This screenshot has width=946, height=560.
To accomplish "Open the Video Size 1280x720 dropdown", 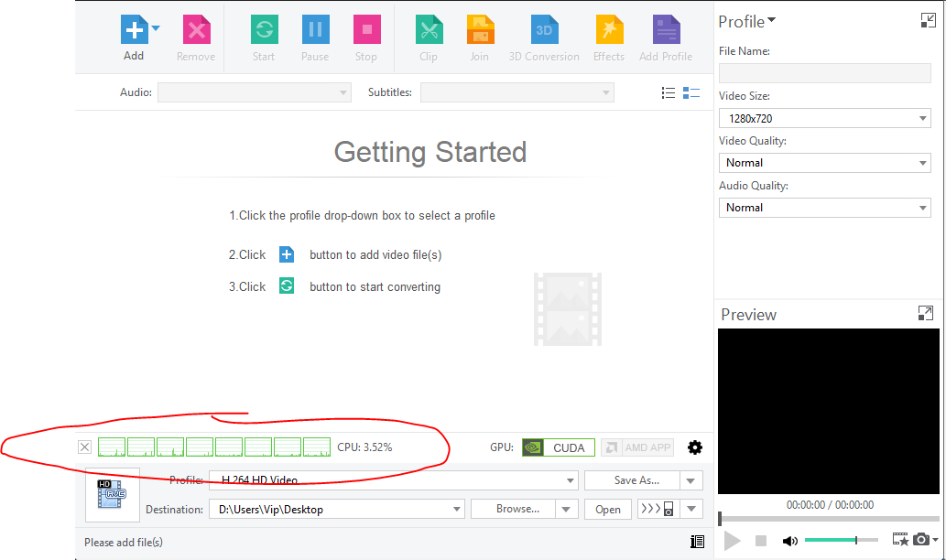I will (824, 118).
